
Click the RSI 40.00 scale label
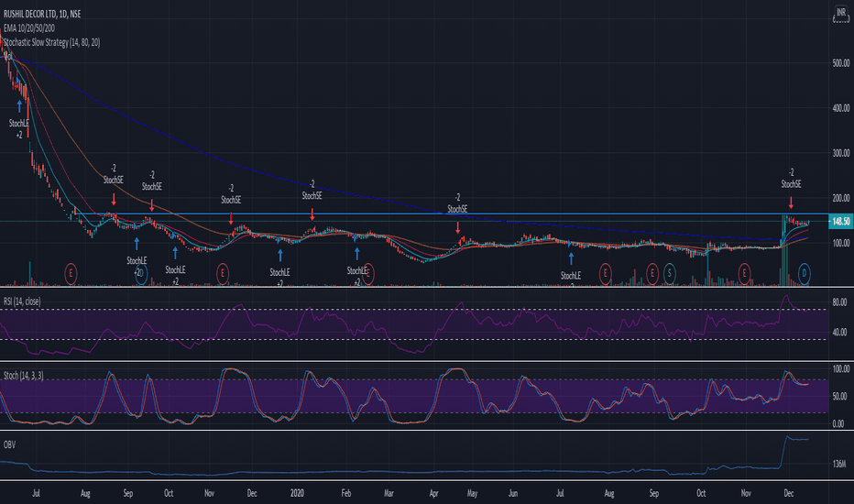(839, 332)
